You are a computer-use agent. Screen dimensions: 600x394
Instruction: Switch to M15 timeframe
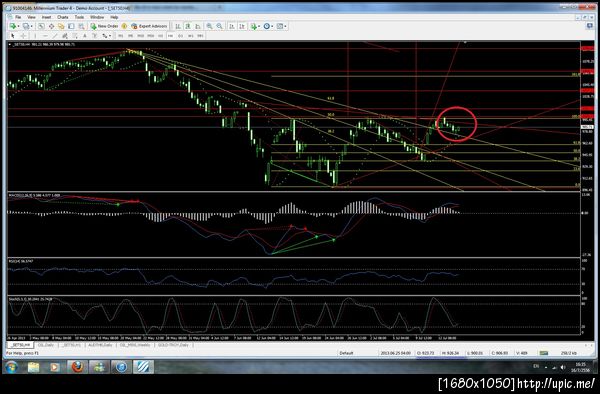pyautogui.click(x=140, y=36)
